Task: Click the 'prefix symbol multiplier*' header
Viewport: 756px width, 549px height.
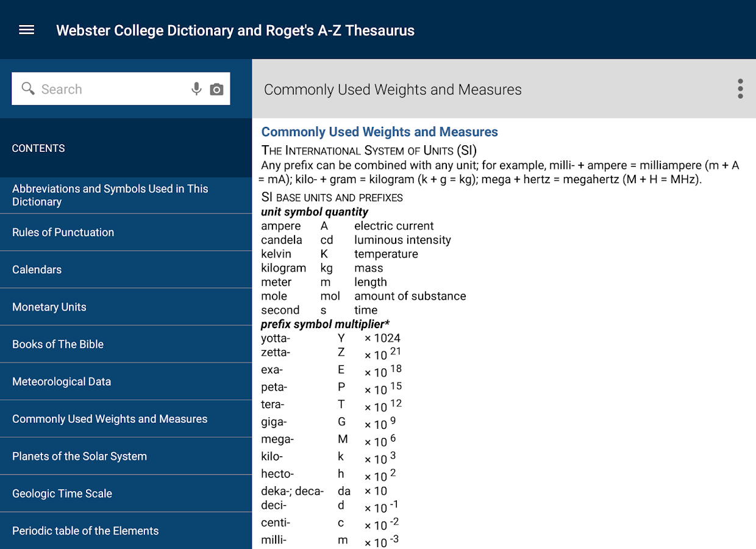Action: (x=325, y=324)
